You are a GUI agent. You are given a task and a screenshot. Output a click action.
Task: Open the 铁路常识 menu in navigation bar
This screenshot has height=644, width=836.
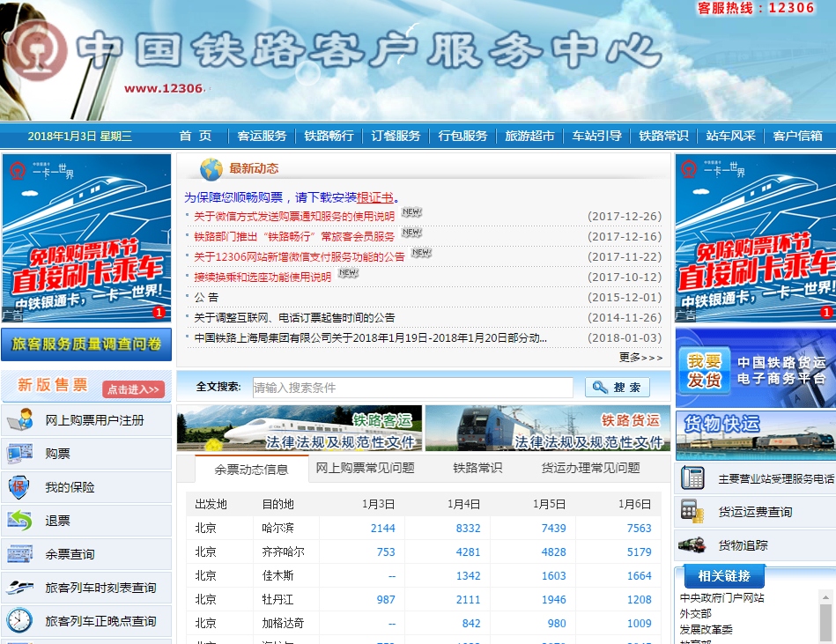click(x=664, y=136)
